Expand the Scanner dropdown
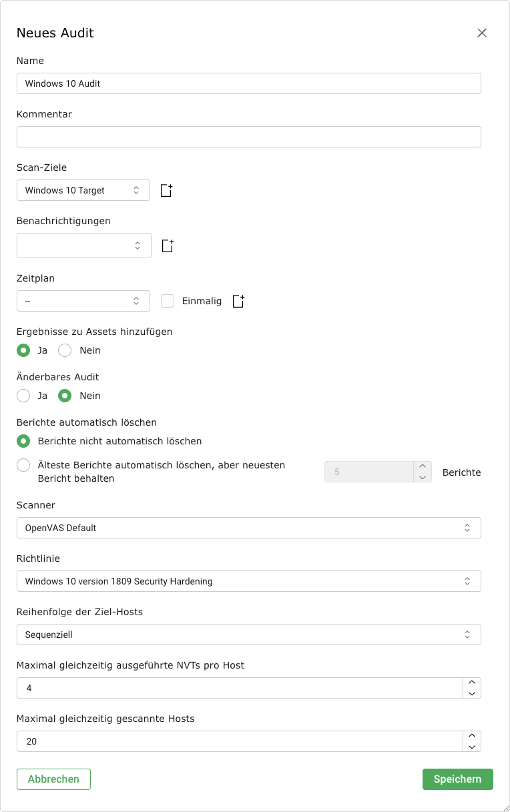510x812 pixels. coord(248,528)
